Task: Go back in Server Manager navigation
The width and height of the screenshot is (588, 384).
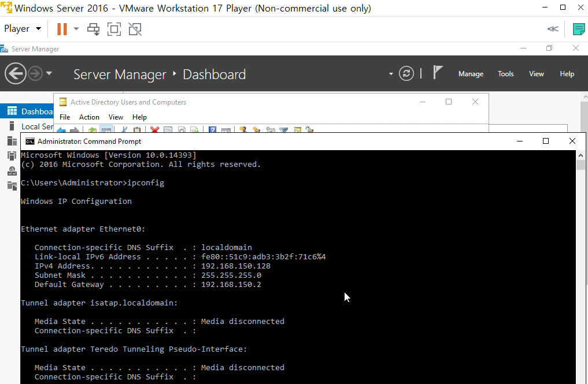Action: click(16, 73)
